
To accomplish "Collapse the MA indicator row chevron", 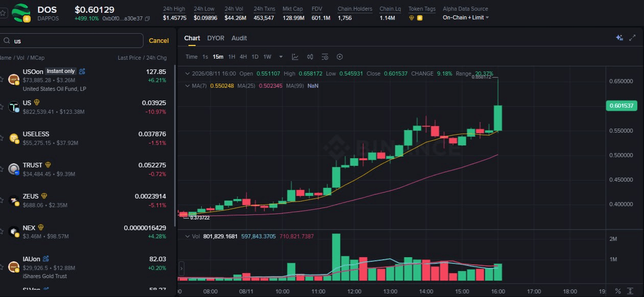I will point(187,86).
